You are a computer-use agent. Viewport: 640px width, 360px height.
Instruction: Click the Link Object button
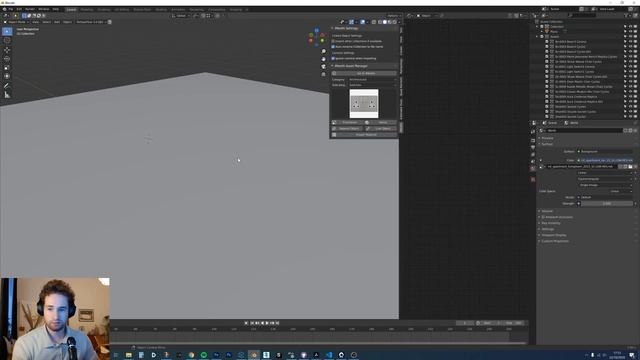coord(380,129)
